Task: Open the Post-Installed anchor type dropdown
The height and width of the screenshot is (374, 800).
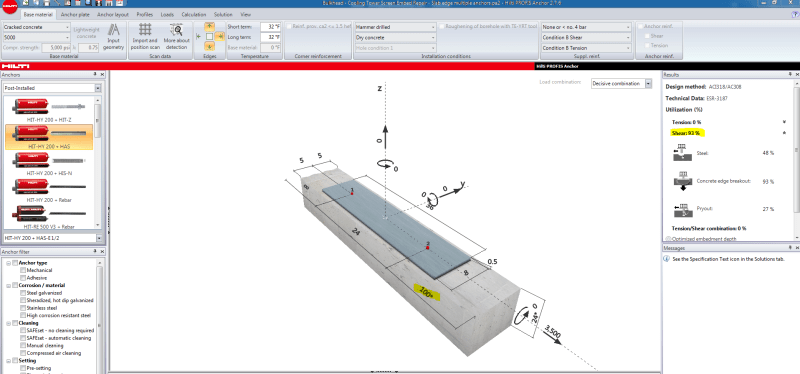Action: [x=52, y=88]
